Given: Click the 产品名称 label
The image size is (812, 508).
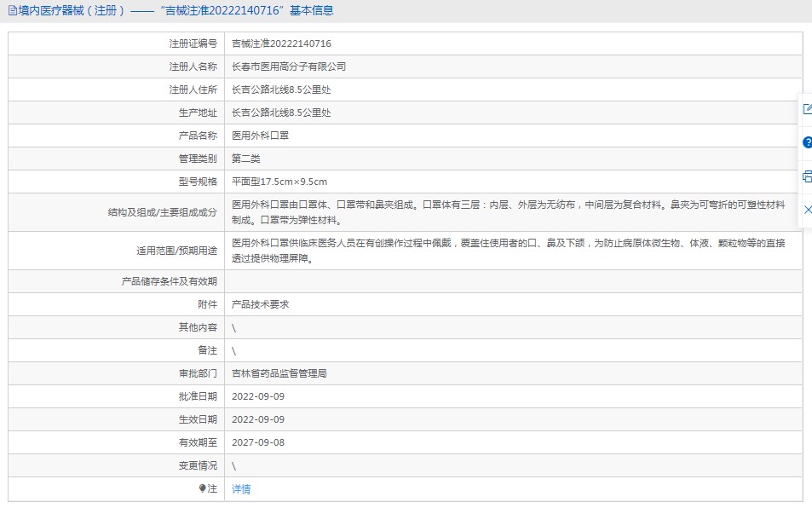Looking at the screenshot, I should point(198,136).
